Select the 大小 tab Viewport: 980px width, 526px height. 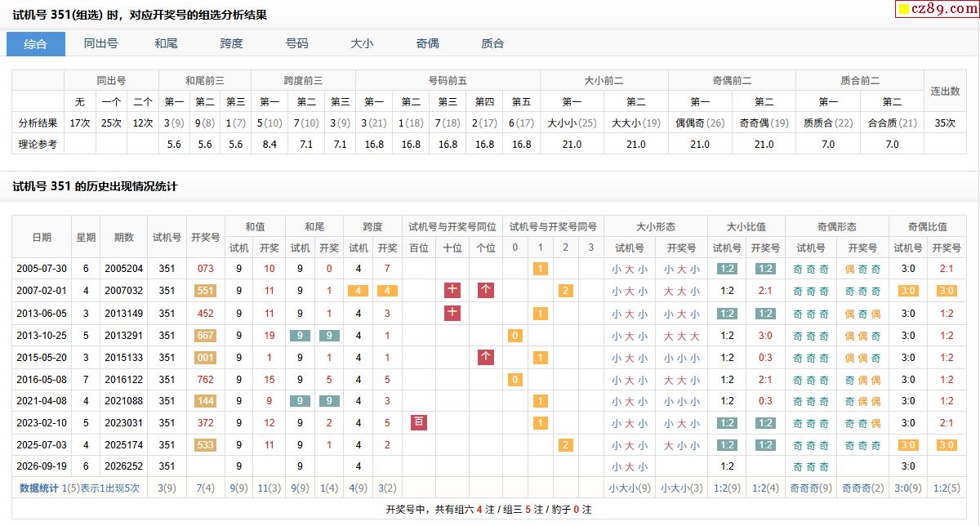363,44
